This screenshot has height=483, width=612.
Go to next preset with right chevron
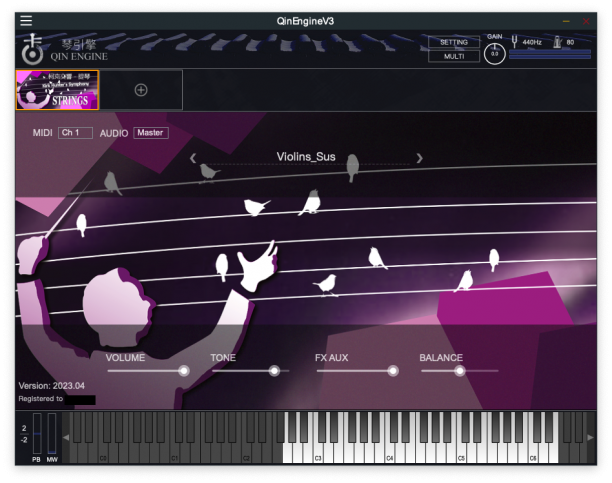tap(419, 158)
